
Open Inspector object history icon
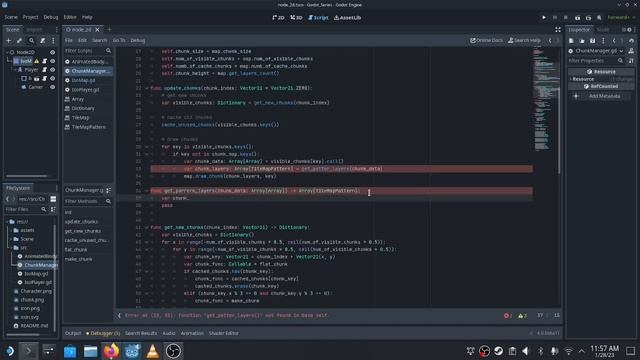click(631, 40)
